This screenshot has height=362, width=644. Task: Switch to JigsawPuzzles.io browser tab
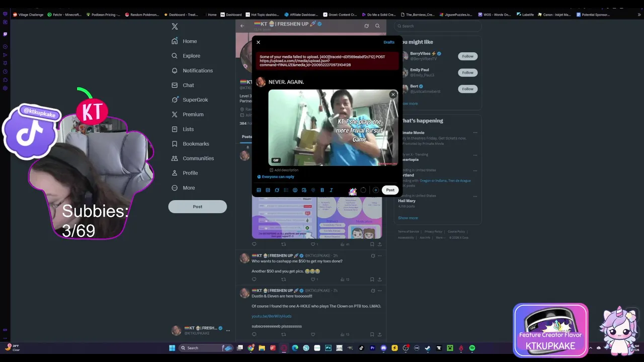point(455,15)
